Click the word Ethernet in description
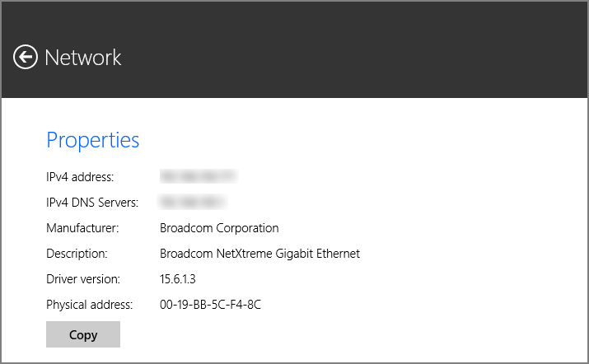 click(337, 254)
